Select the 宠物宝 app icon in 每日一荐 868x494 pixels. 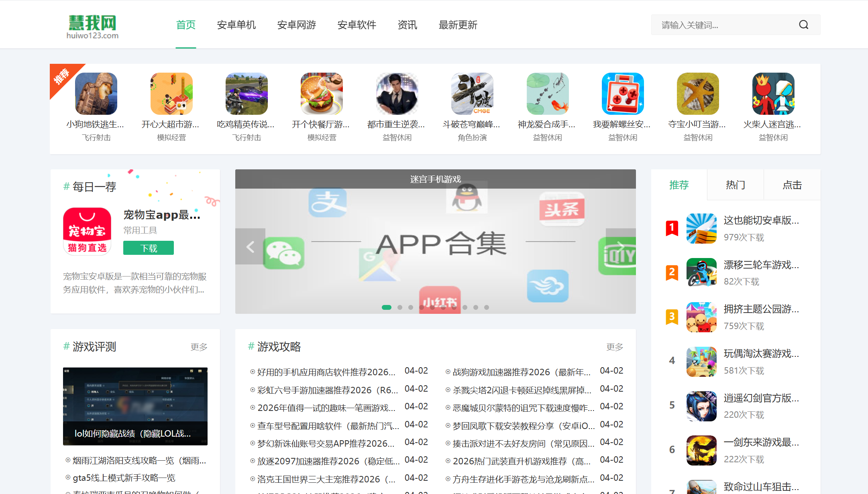point(87,231)
